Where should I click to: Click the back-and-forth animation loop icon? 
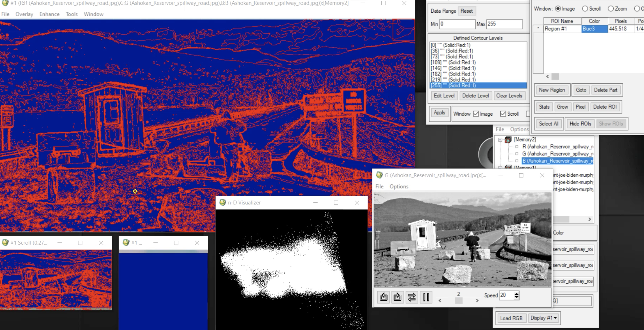tap(411, 297)
